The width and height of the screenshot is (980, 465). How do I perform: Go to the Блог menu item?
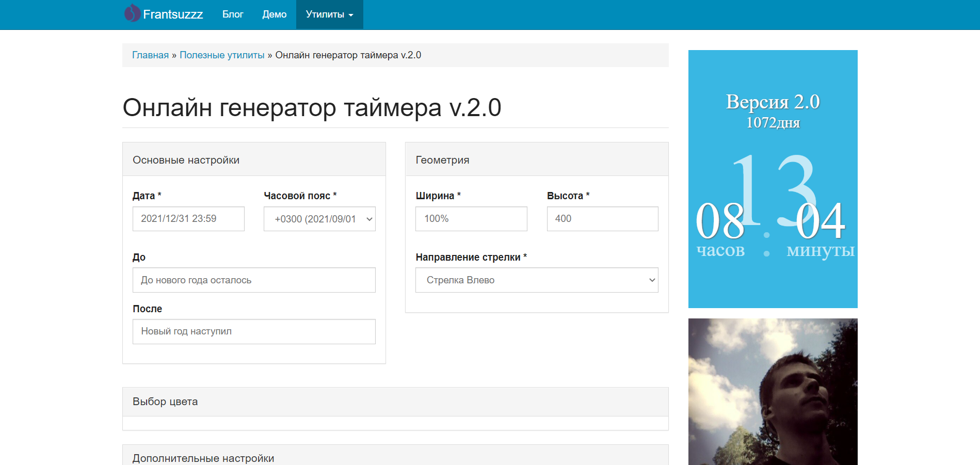tap(233, 14)
